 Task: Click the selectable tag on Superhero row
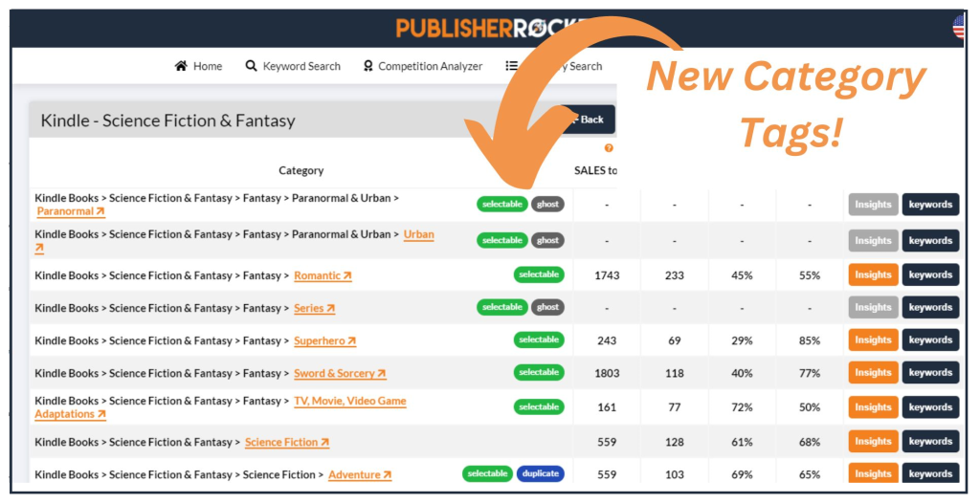(x=539, y=340)
